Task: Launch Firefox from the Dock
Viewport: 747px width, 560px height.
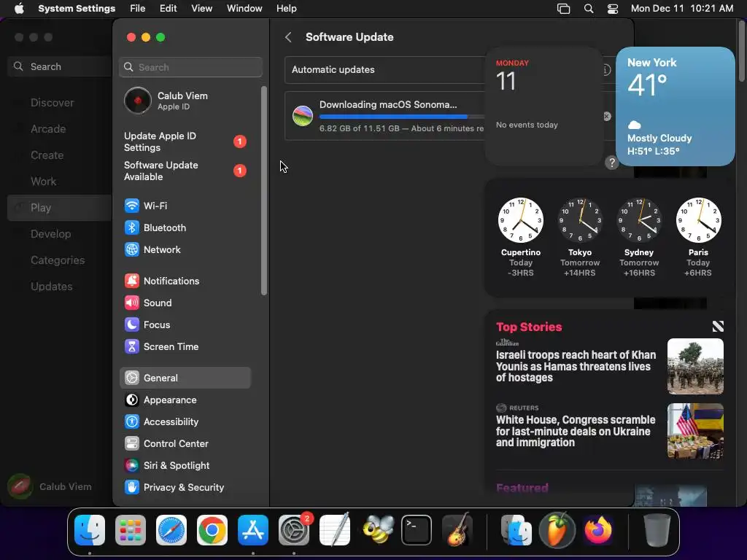Action: tap(598, 530)
